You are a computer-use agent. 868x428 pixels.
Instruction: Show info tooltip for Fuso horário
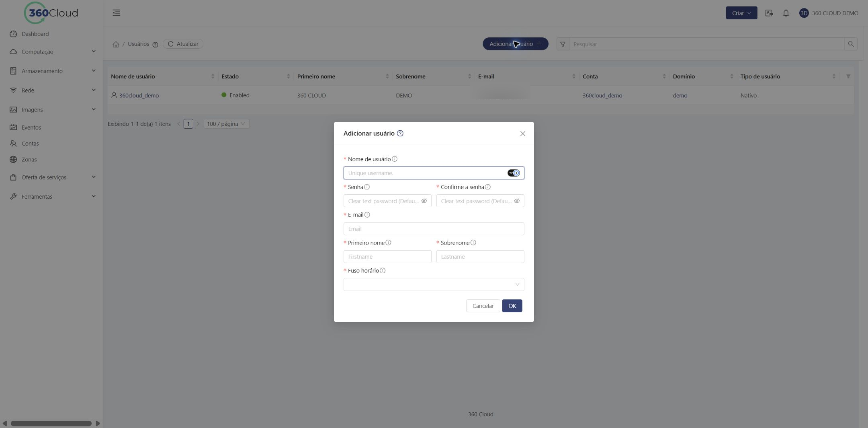[x=383, y=271]
